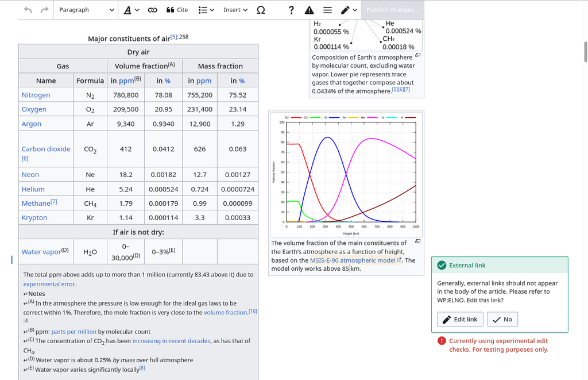The height and width of the screenshot is (380, 588).
Task: Open the Neon link
Action: coord(30,175)
